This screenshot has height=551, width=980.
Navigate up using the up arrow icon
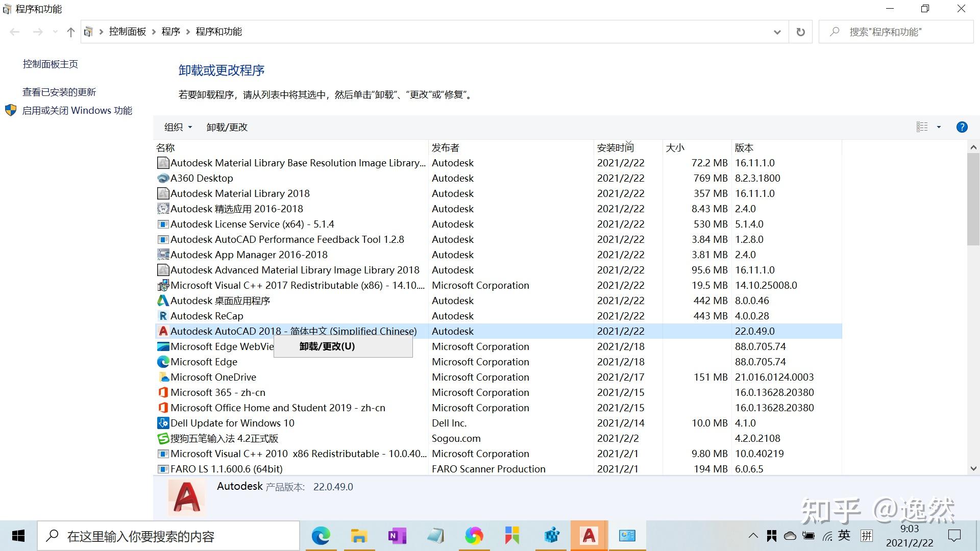point(70,32)
